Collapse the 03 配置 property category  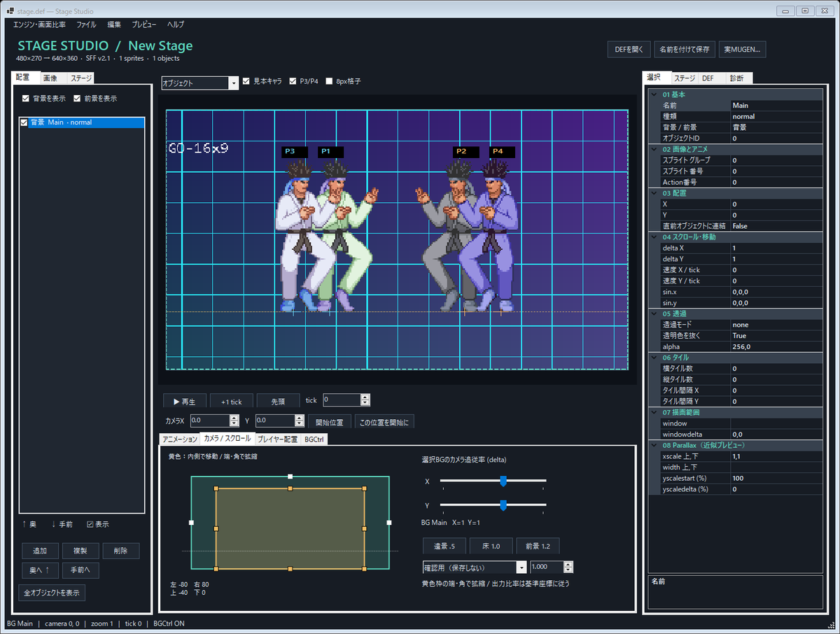(654, 193)
